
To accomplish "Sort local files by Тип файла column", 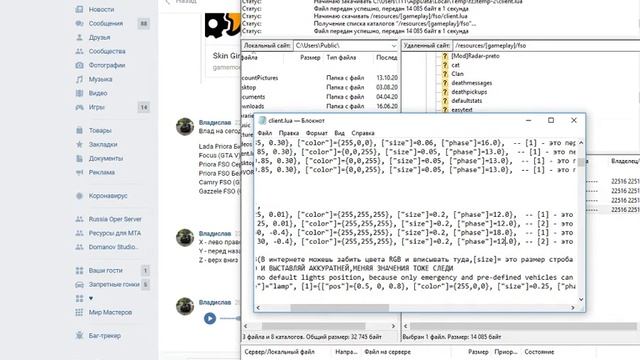I will [341, 58].
